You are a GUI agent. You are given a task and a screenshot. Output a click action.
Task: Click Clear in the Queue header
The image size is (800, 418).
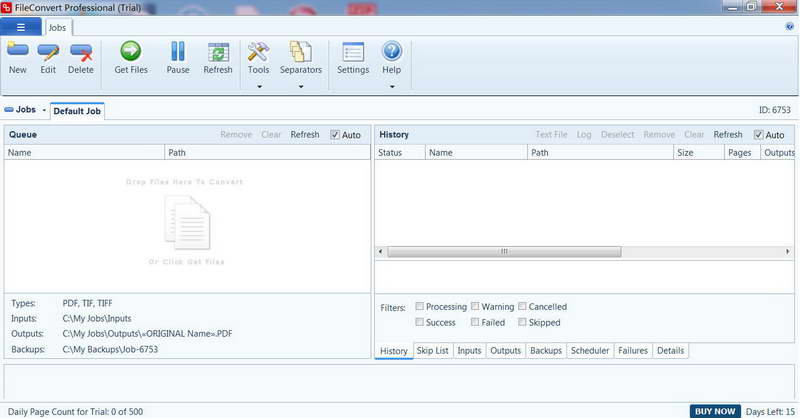pos(271,135)
